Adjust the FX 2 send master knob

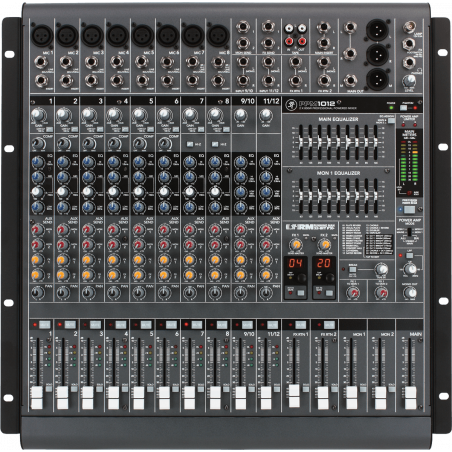coord(324,245)
